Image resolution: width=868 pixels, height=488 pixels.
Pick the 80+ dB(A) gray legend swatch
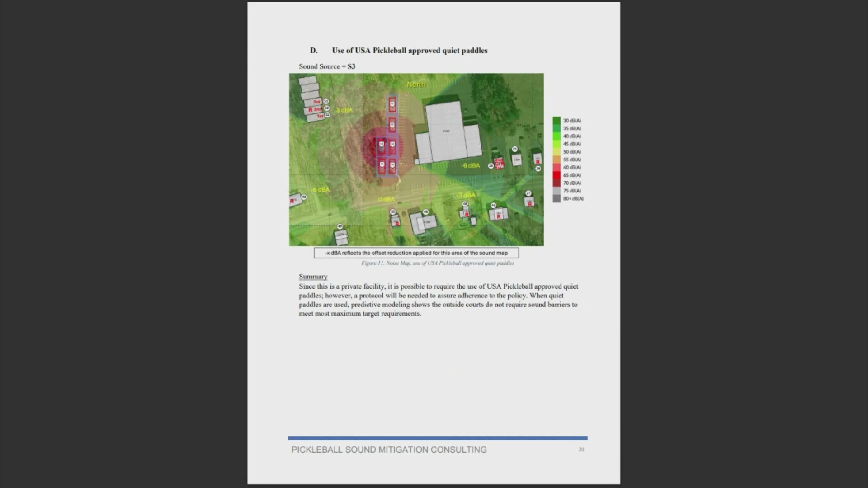[x=557, y=198]
